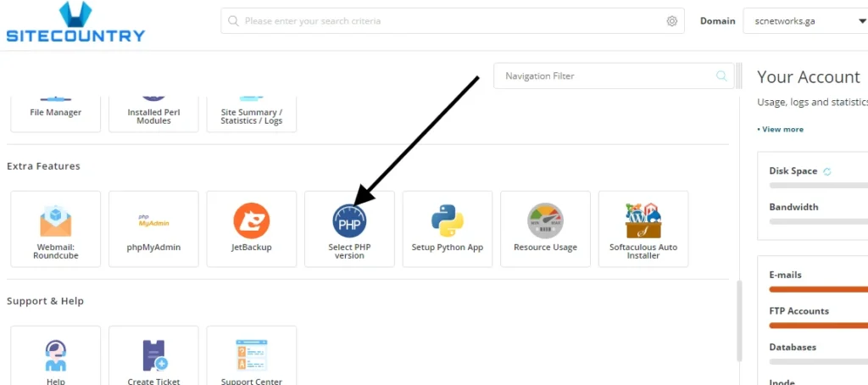Click the Bandwidth usage bar
Screen dimensions: 868x385
(x=819, y=221)
